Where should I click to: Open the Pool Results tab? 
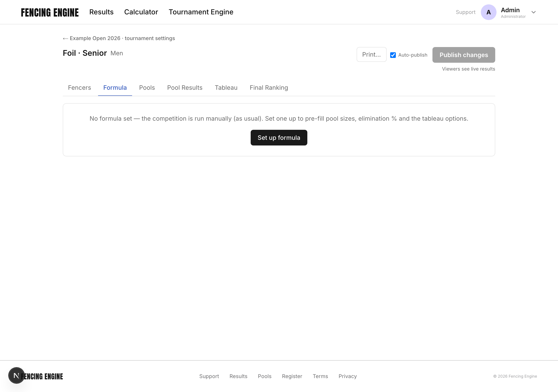[185, 88]
